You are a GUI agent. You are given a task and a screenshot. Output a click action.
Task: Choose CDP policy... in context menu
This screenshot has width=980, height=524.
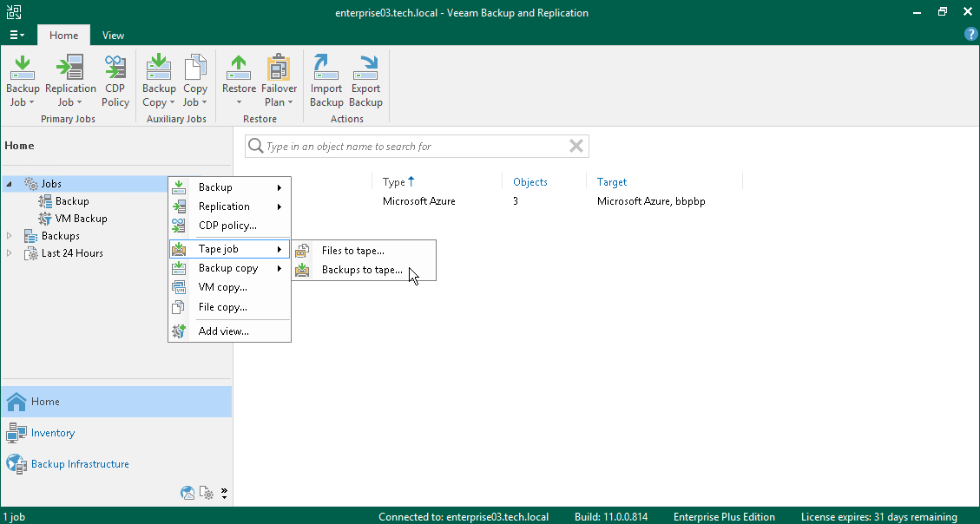(229, 226)
